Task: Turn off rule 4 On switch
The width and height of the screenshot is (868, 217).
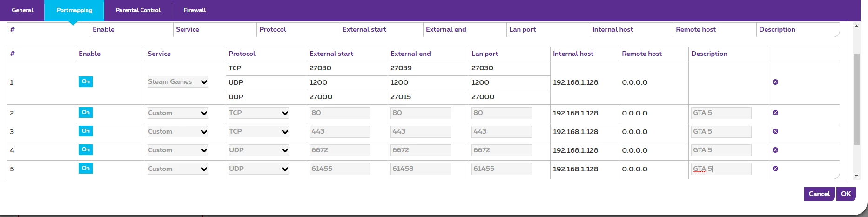Action: (86, 150)
